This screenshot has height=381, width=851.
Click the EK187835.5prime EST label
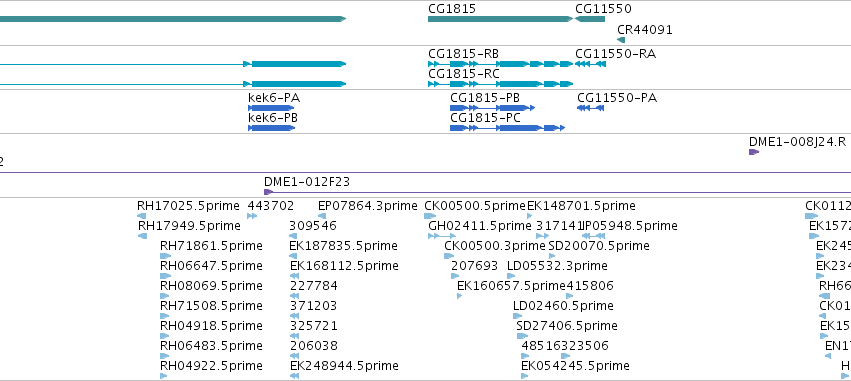pyautogui.click(x=344, y=246)
